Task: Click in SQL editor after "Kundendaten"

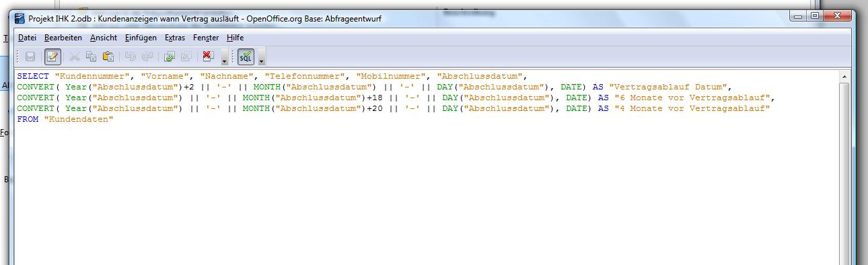Action: [116, 119]
